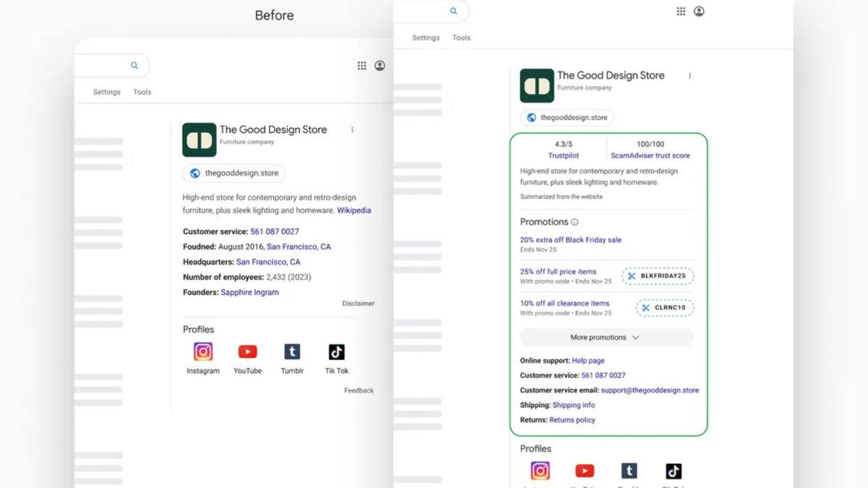Open the Tools tab above the promotions panel
The width and height of the screenshot is (868, 488).
coord(461,38)
